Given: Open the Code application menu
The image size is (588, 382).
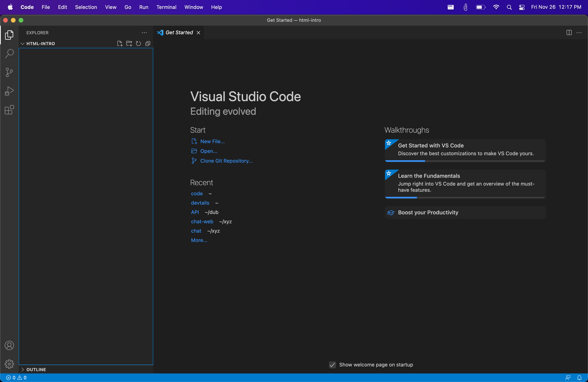Looking at the screenshot, I should (x=27, y=7).
